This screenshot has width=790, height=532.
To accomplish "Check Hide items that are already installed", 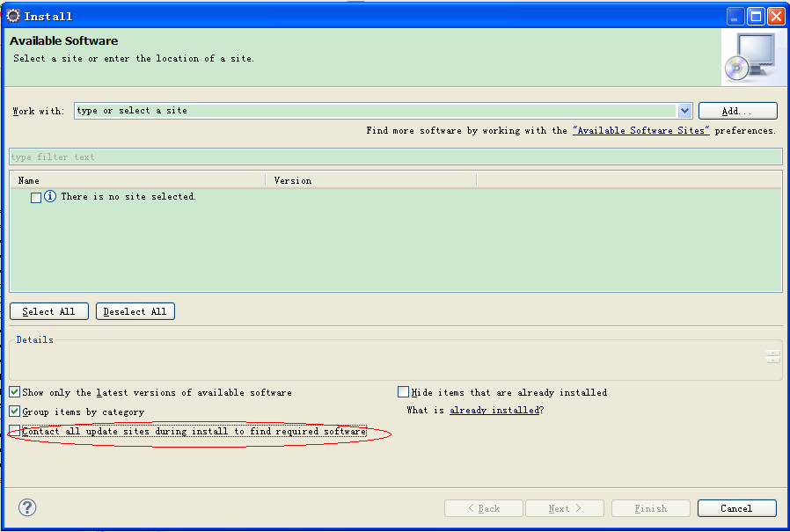I will point(403,392).
